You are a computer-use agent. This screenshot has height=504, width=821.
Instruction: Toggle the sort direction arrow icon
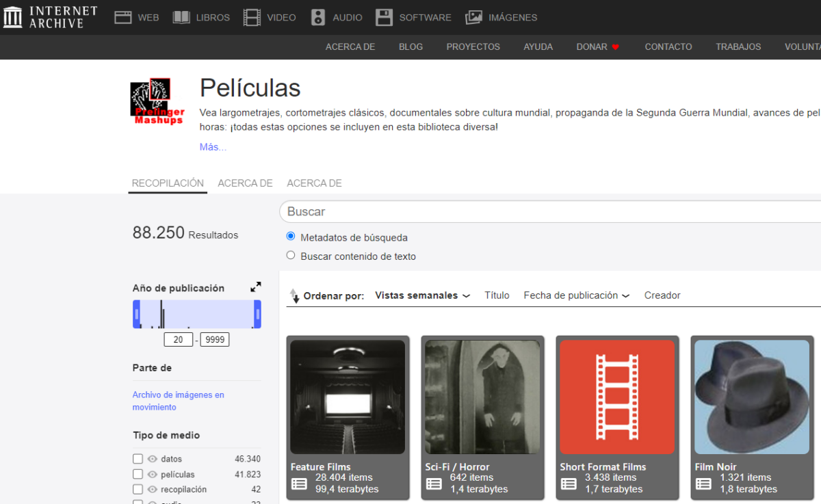(294, 295)
